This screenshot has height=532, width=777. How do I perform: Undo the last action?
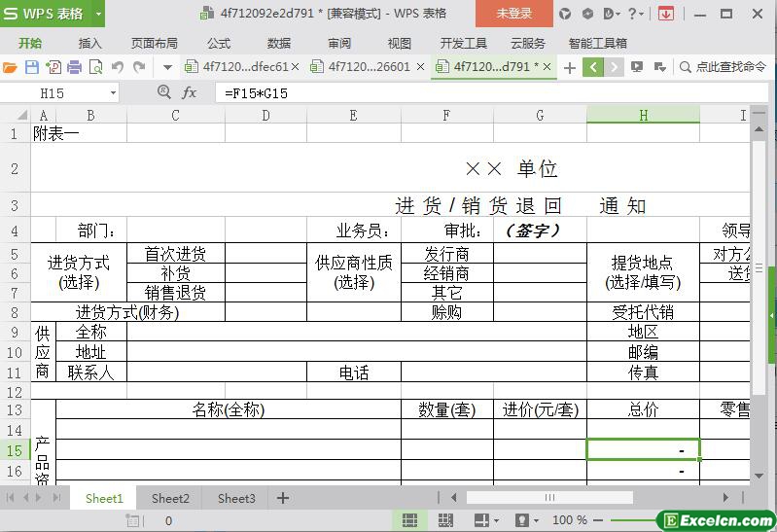[118, 67]
